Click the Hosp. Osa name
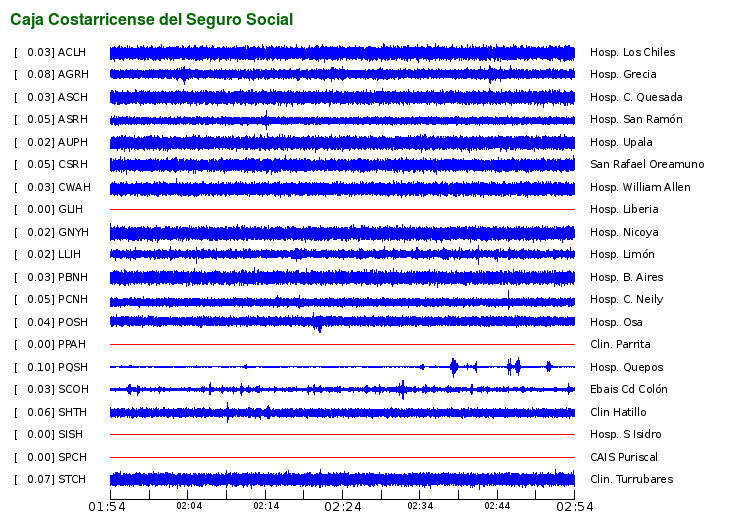Viewport: 740px width, 513px height. pyautogui.click(x=616, y=322)
